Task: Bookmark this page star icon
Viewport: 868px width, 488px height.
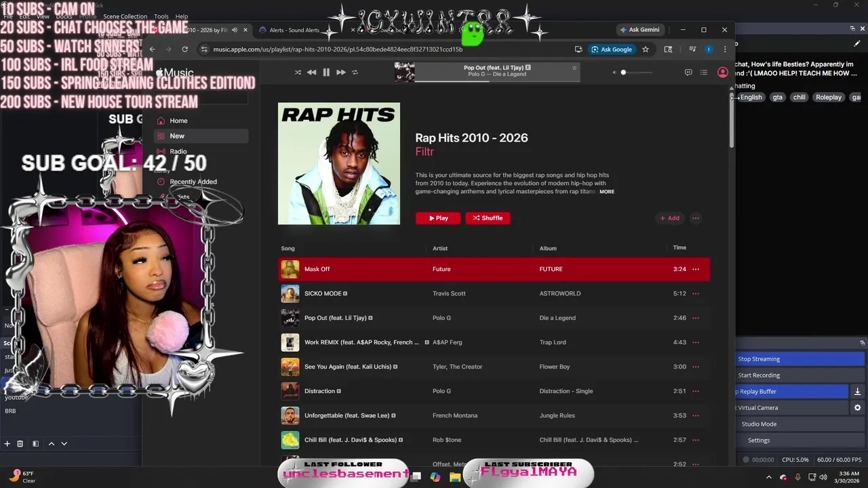Action: [x=646, y=49]
